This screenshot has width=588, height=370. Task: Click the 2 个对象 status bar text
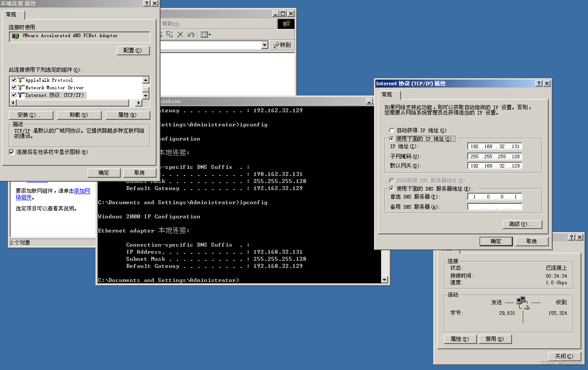[21, 243]
